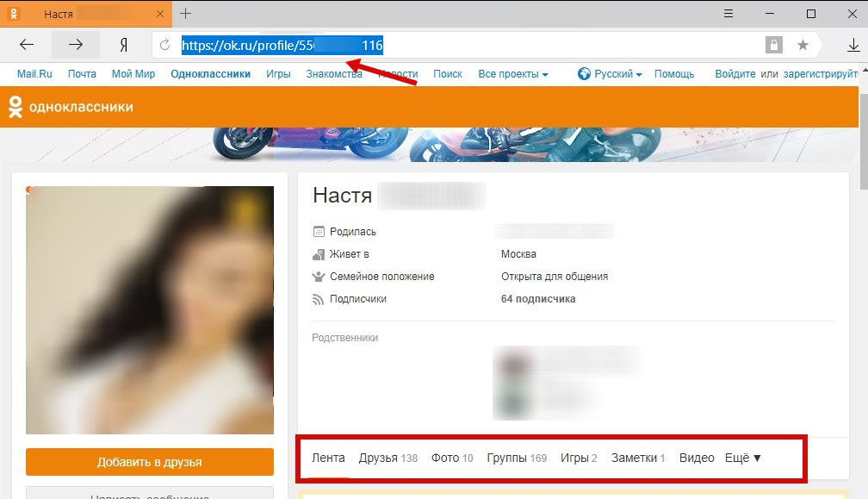
Task: Open downloads via the arrow icon
Action: [x=852, y=46]
